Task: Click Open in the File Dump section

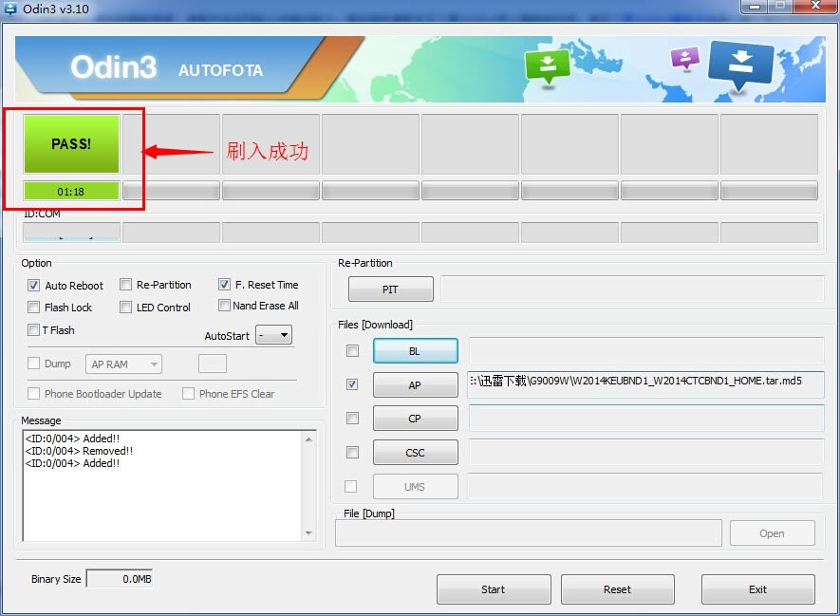Action: pyautogui.click(x=772, y=532)
